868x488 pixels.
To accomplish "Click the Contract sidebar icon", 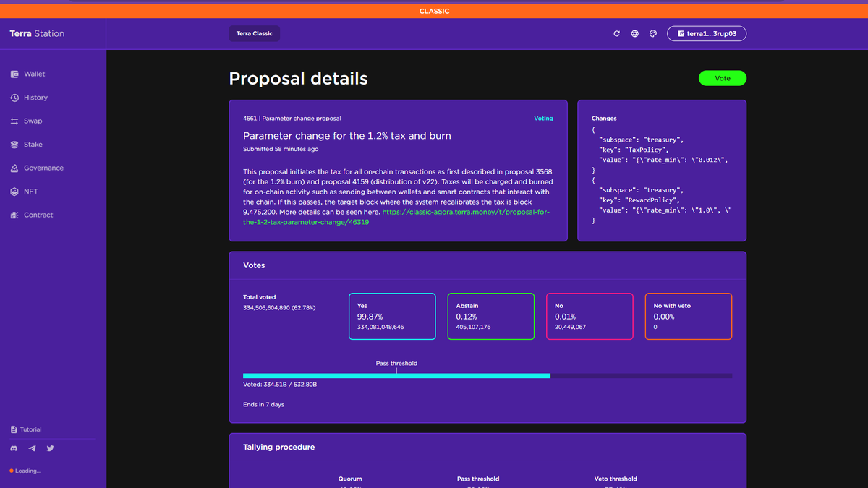I will [x=14, y=215].
